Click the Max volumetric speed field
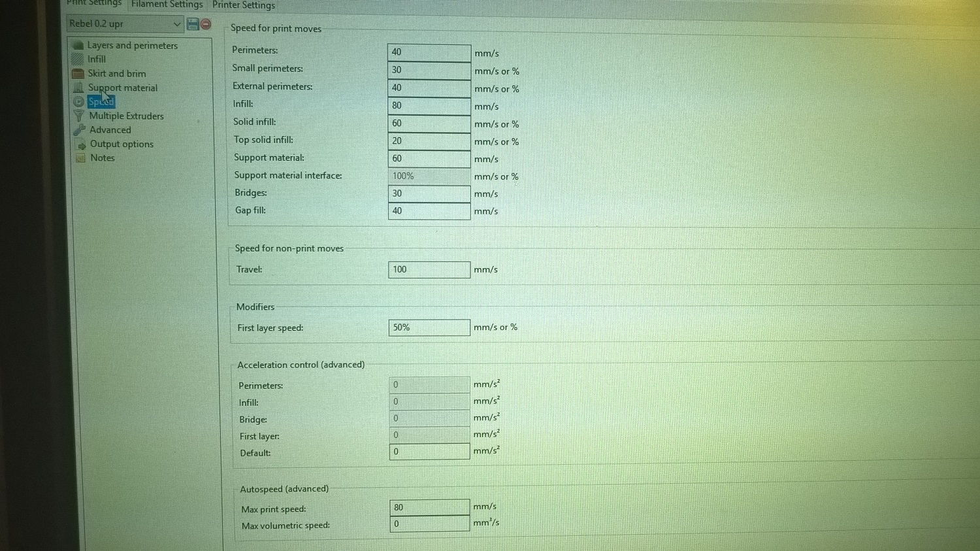The height and width of the screenshot is (551, 980). coord(429,524)
